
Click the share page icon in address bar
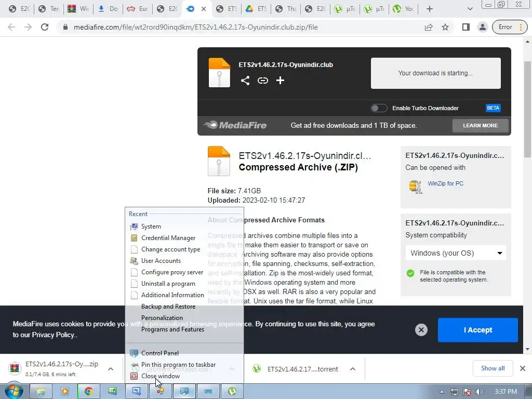point(429,27)
